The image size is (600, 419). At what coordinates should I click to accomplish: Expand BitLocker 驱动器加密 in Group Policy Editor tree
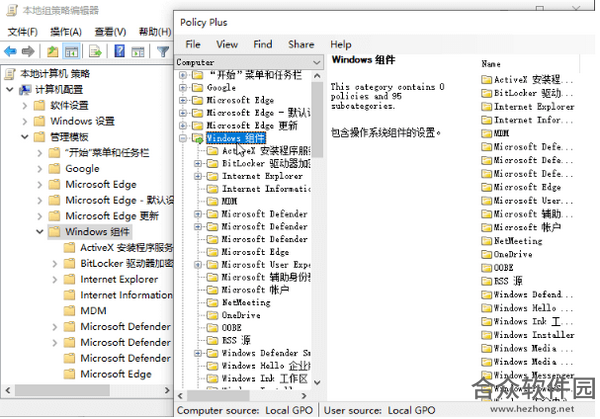point(55,264)
